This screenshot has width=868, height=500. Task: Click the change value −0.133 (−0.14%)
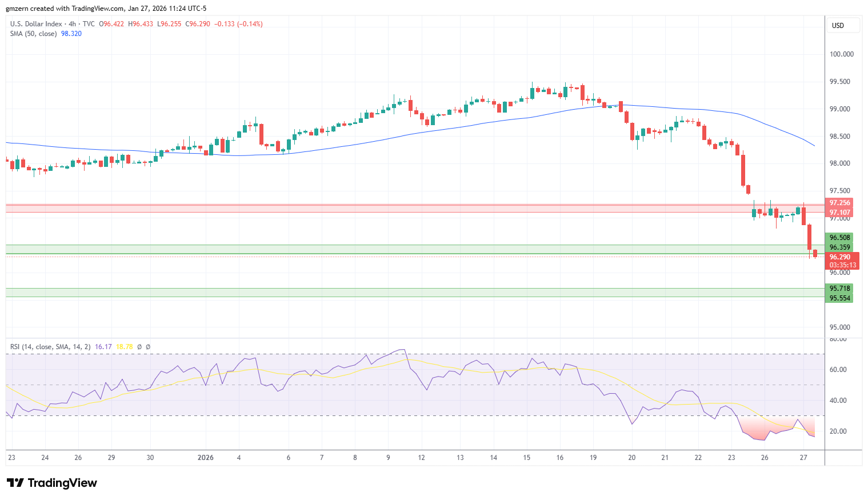point(238,24)
